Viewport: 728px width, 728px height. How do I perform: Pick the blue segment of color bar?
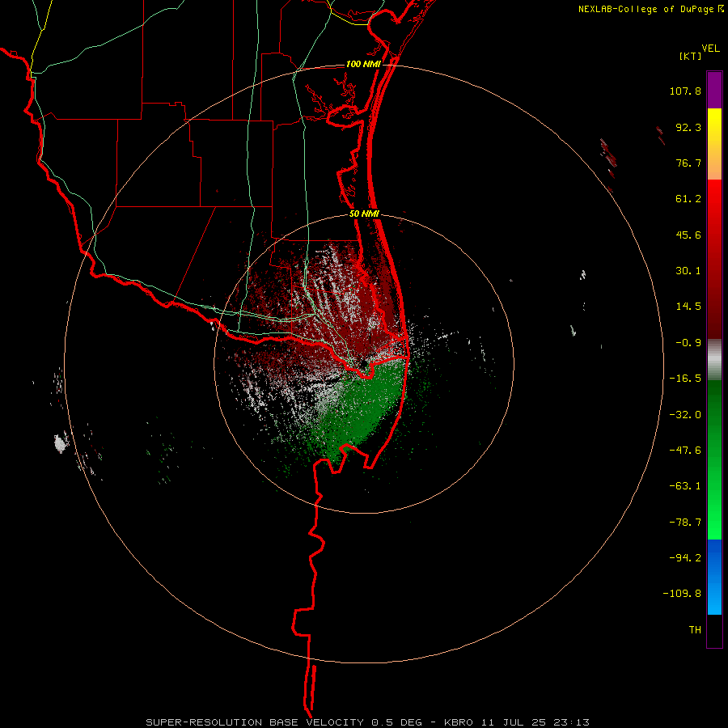pos(714,577)
